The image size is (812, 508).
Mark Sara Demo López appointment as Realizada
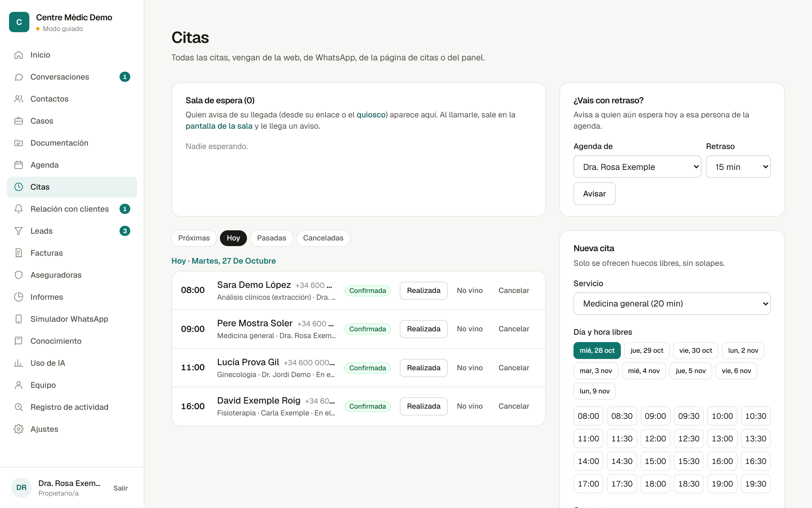click(423, 290)
